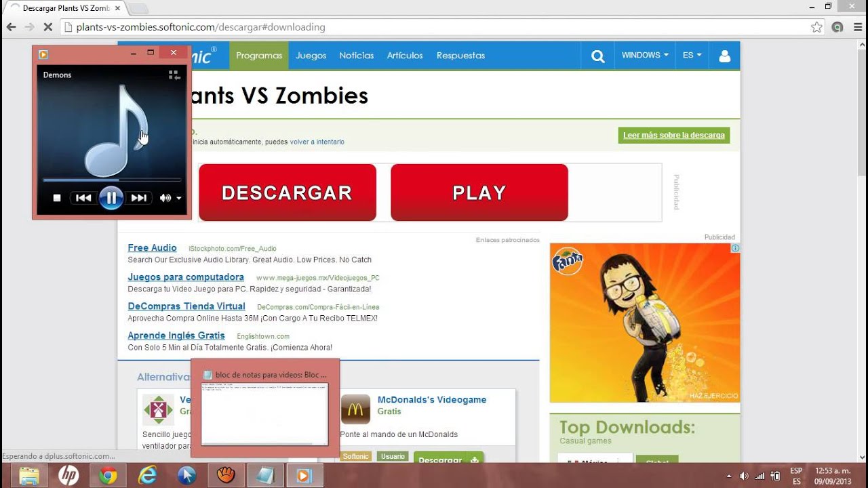Mute the Media Player volume

[x=165, y=198]
